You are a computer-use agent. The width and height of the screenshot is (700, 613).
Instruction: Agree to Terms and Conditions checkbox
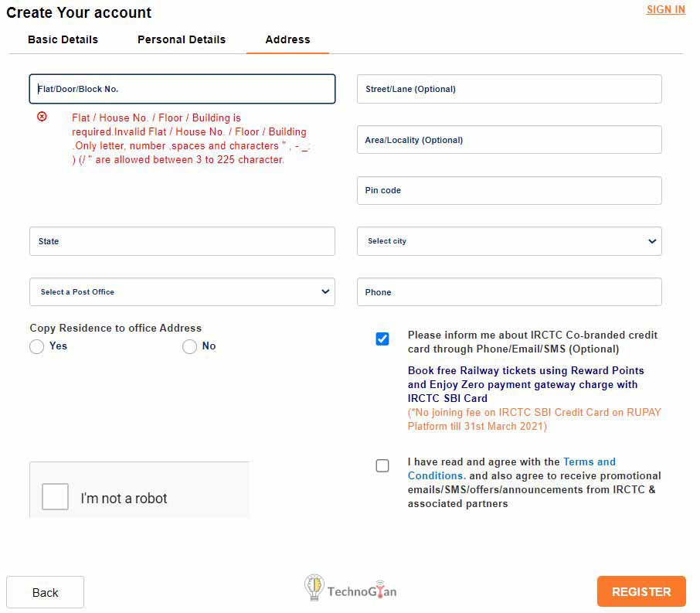[382, 465]
